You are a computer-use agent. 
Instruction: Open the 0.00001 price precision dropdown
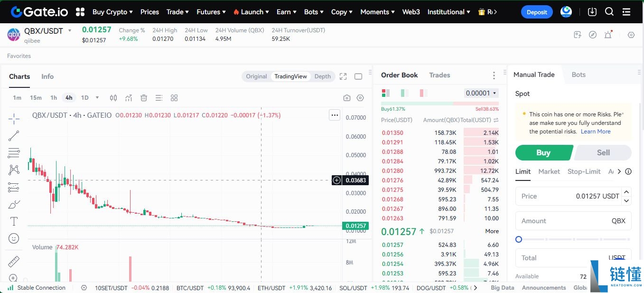[x=481, y=93]
